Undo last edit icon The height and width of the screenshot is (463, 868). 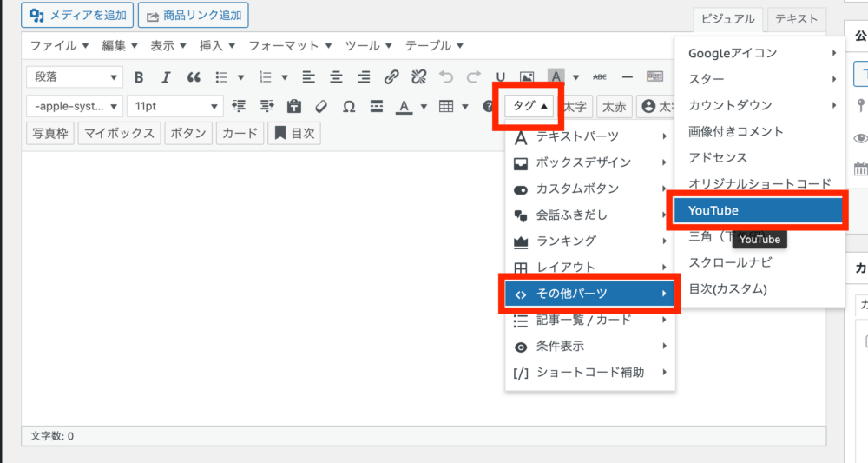click(x=446, y=77)
